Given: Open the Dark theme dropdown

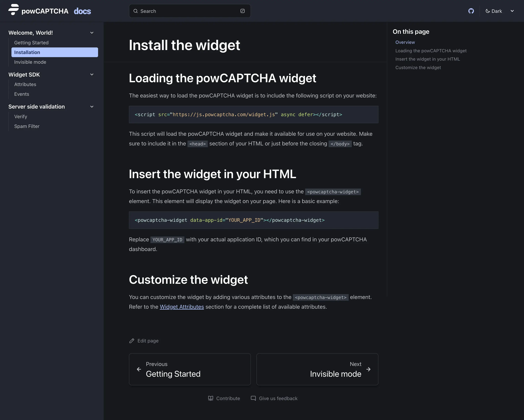Looking at the screenshot, I should [500, 11].
